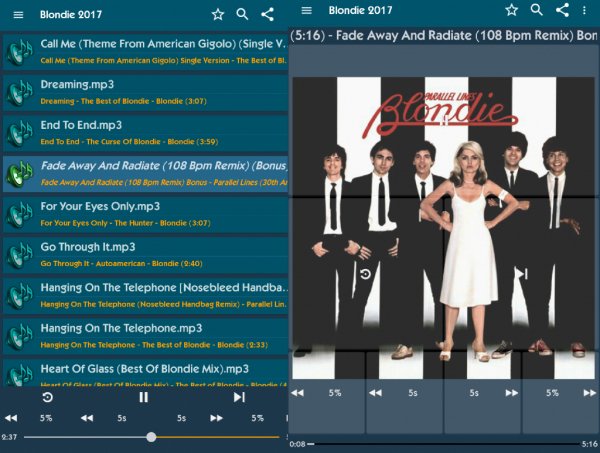Screen dimensions: 600x453
Task: Tap green speaker icon of playing track
Action: (19, 174)
